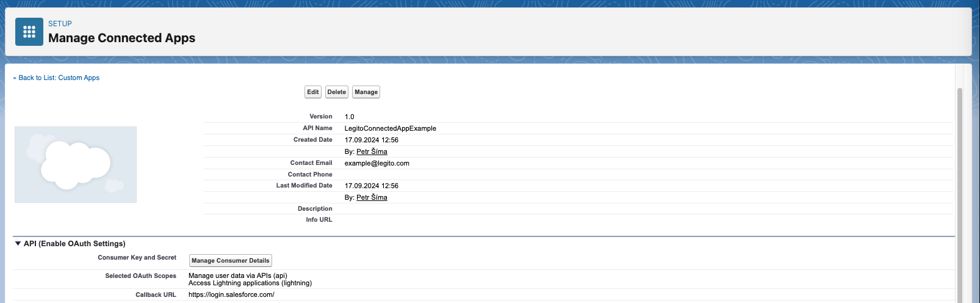Collapse the API (Enable OAuth Settings) section
The width and height of the screenshot is (980, 303).
coord(18,243)
